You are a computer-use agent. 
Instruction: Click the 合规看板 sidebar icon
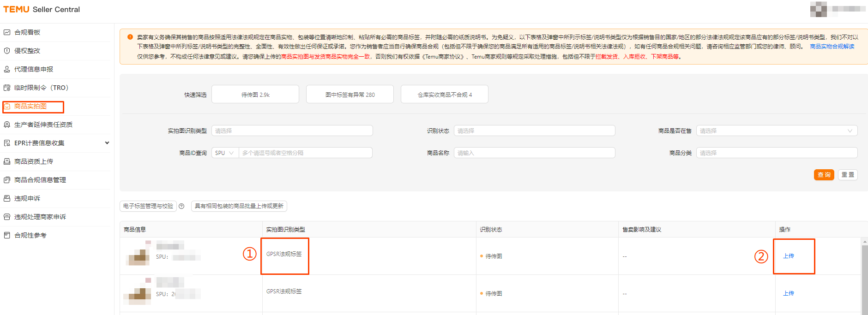7,32
